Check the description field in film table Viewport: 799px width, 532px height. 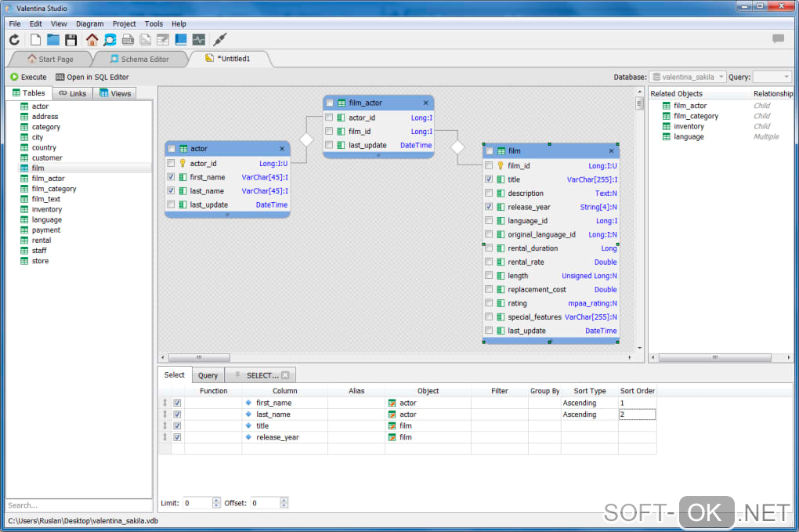click(489, 194)
